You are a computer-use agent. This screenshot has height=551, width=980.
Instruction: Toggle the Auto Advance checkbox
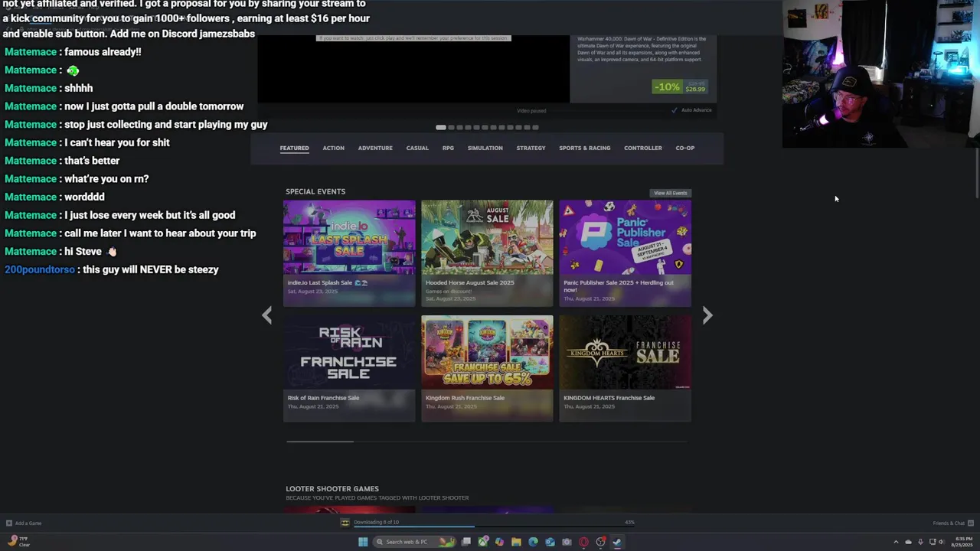675,110
